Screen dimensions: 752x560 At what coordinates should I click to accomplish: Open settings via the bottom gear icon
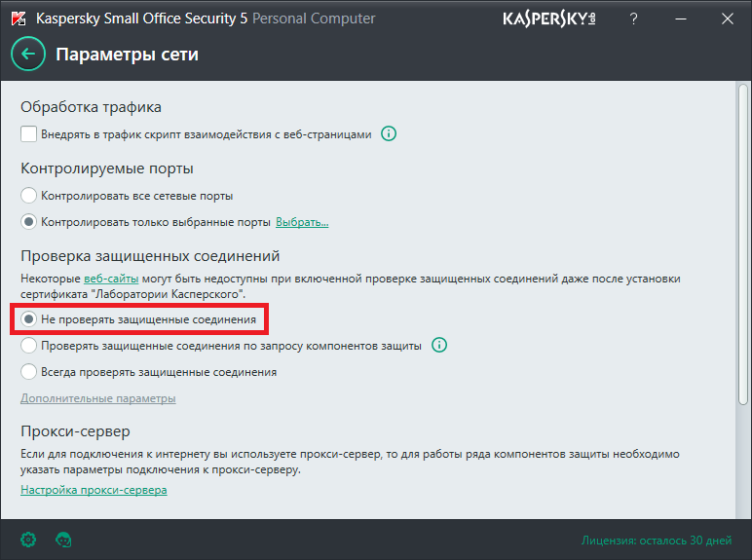pos(28,539)
